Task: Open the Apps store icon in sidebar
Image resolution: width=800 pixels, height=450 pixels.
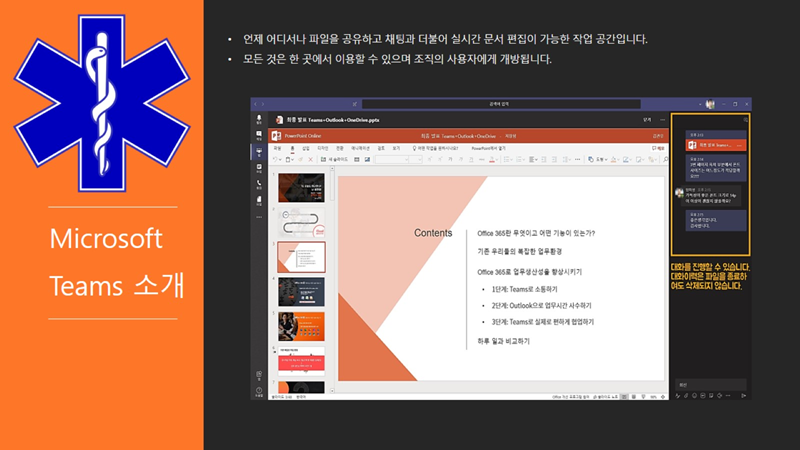Action: [x=259, y=376]
